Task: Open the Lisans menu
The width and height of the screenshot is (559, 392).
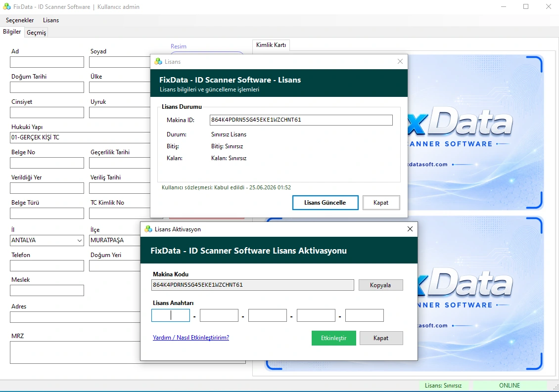Action: pos(51,20)
